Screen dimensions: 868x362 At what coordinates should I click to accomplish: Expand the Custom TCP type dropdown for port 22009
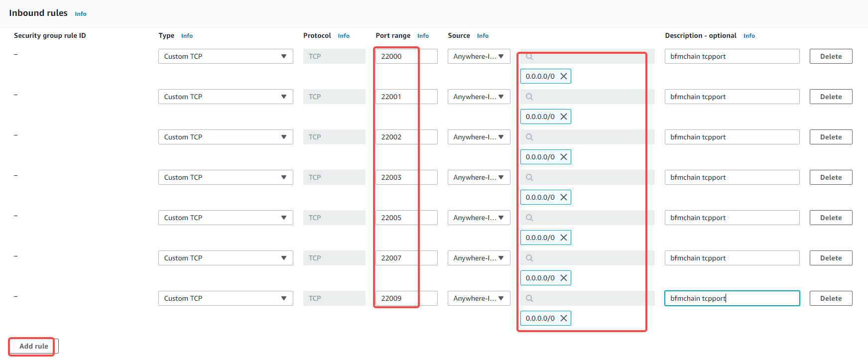tap(225, 298)
